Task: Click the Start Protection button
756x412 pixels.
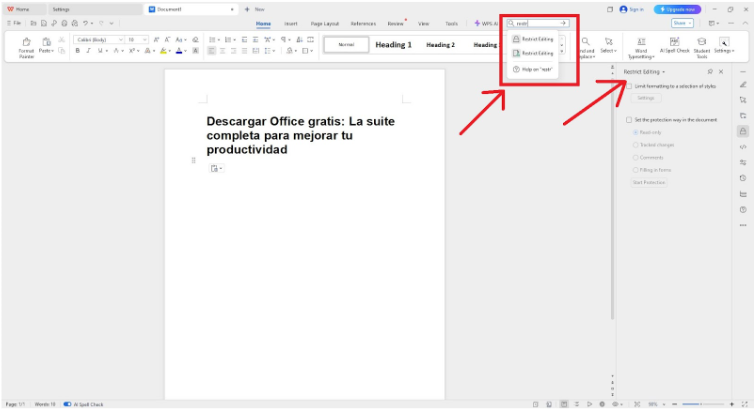Action: click(x=649, y=183)
